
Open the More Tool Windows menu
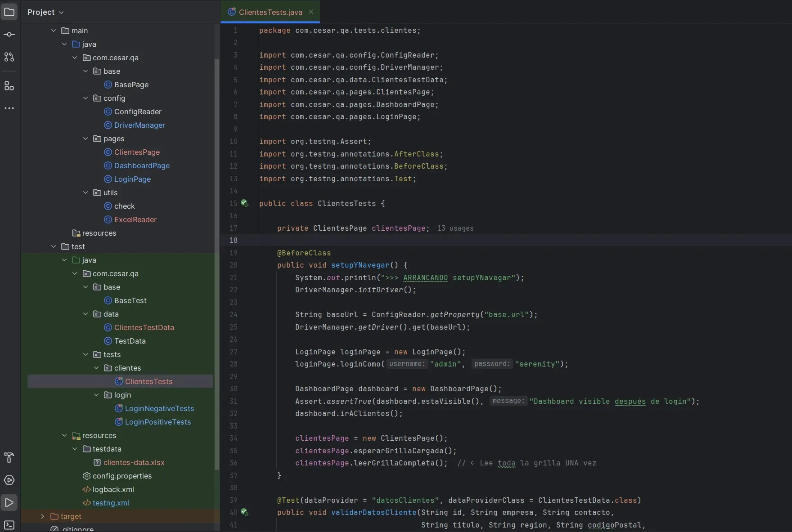(9, 108)
